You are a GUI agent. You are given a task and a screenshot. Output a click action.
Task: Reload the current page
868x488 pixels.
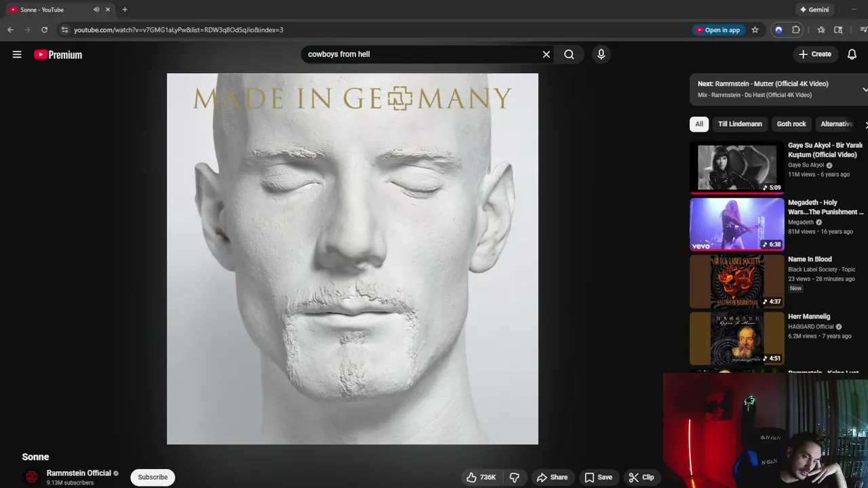(x=45, y=30)
